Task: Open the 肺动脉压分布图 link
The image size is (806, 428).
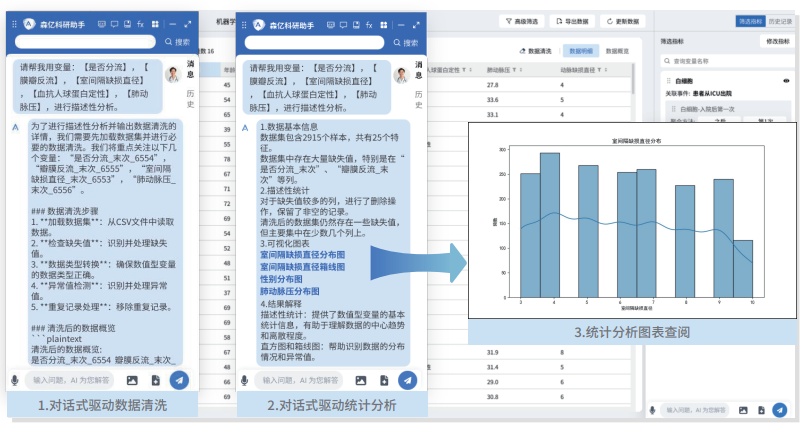Action: click(289, 291)
